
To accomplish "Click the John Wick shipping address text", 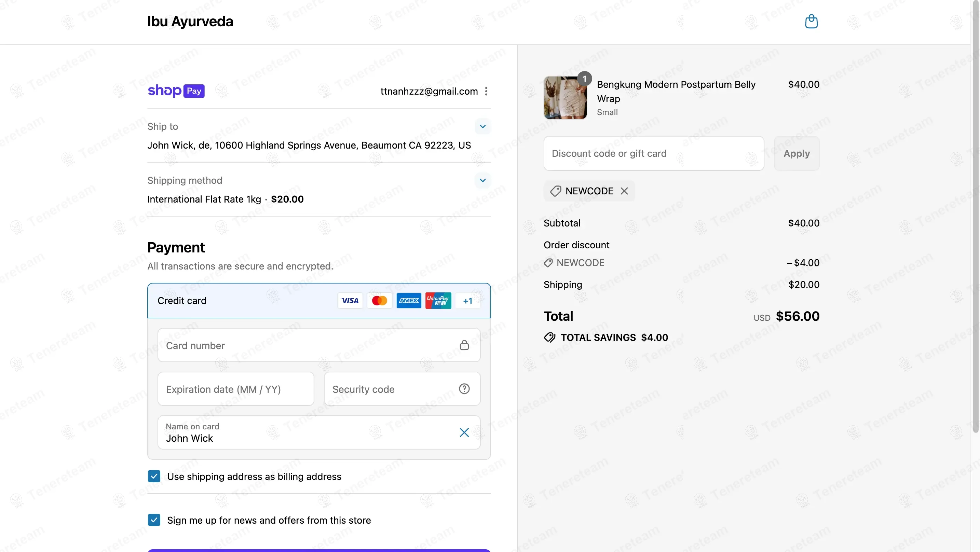I will pos(309,145).
